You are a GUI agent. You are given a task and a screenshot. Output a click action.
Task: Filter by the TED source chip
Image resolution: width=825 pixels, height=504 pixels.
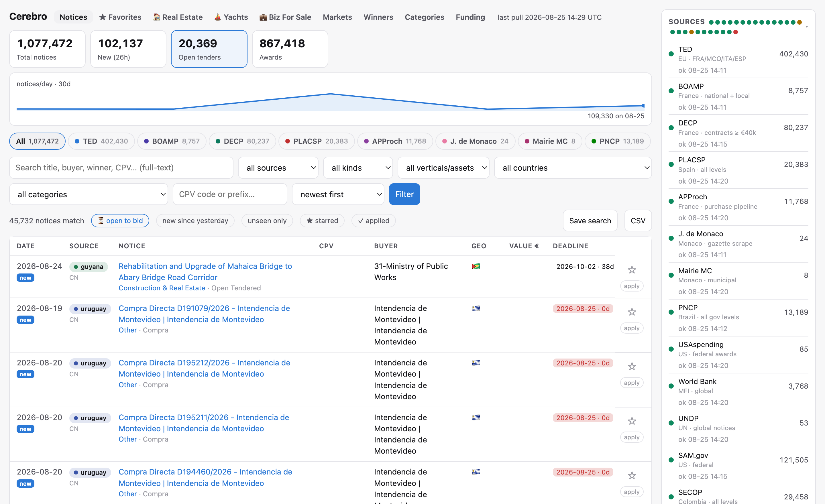point(101,141)
